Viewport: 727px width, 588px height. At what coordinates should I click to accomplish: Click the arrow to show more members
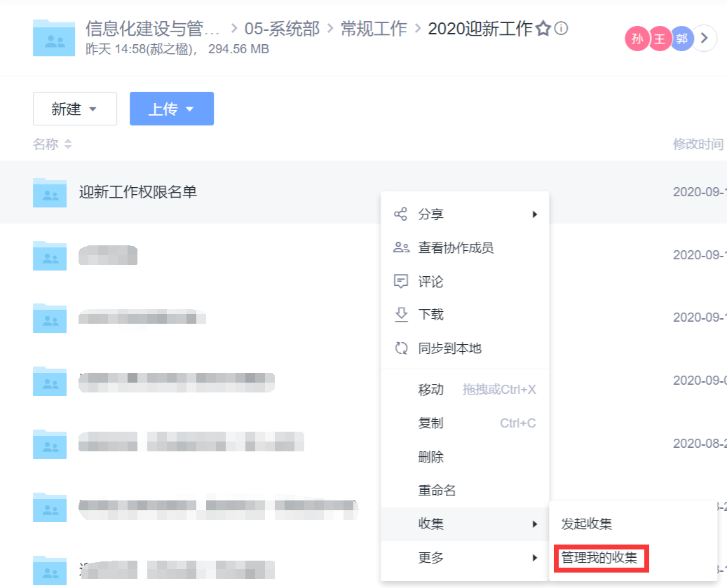point(704,39)
